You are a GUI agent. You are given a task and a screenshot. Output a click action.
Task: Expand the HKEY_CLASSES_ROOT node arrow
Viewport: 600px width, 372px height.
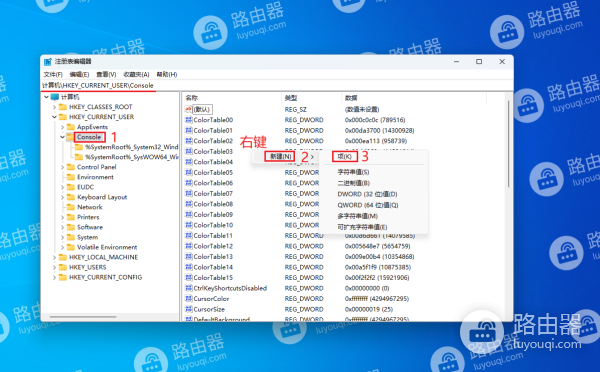click(x=54, y=107)
